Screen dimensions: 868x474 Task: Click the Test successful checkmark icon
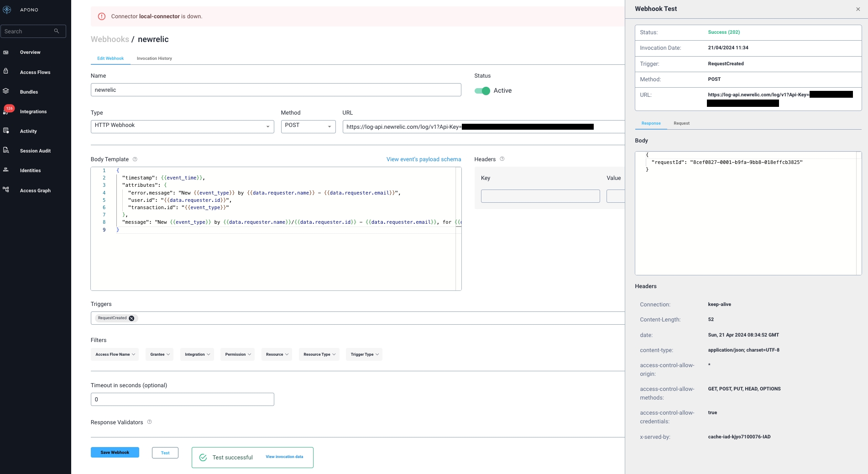[203, 458]
